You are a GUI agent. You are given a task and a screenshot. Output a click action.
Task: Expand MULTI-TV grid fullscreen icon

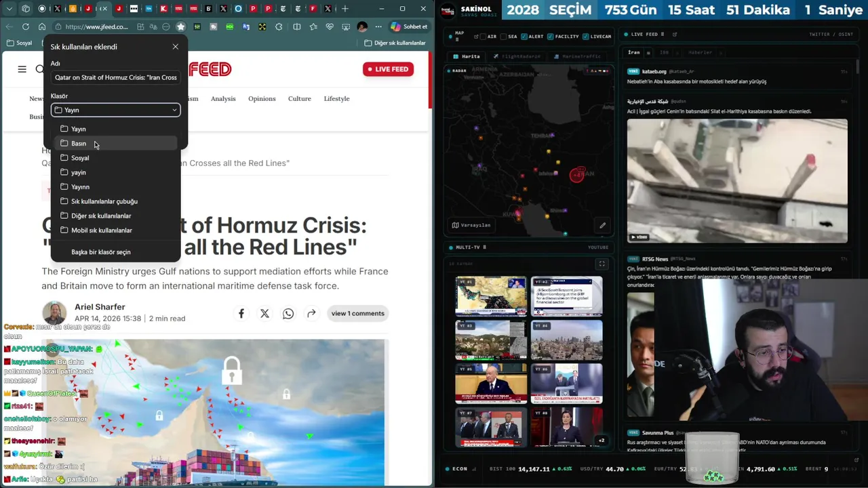point(601,264)
